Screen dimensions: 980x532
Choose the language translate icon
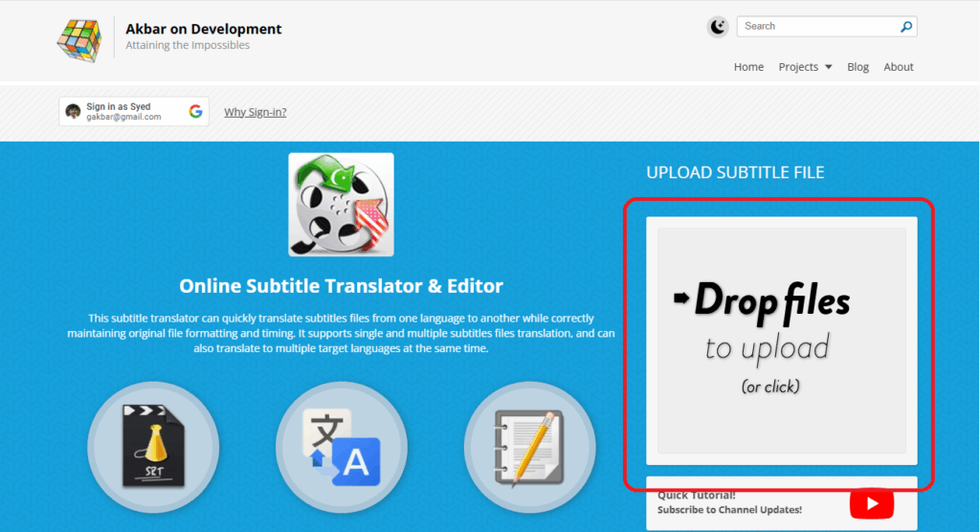click(342, 447)
